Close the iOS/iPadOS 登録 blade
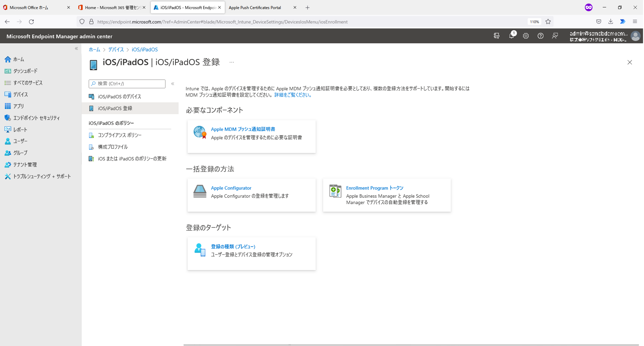This screenshot has height=346, width=644. coord(630,62)
